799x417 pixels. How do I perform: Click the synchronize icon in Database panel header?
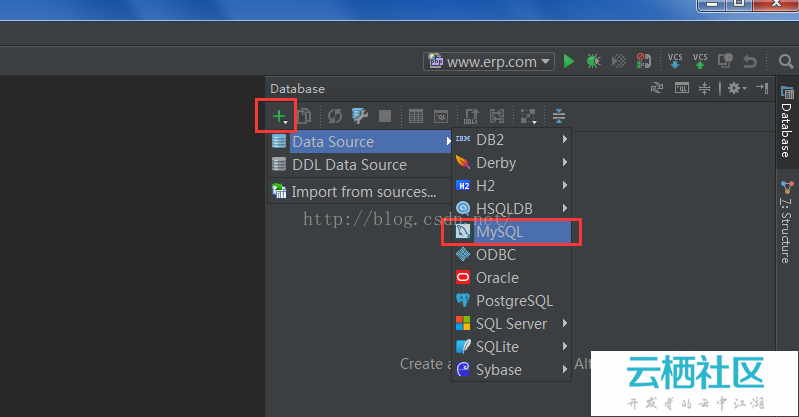657,88
